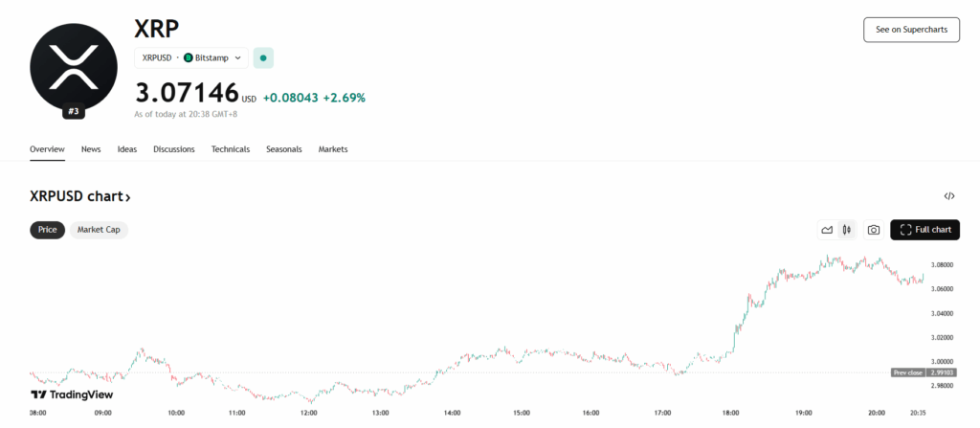
Task: Click the 18:00 time axis label
Action: (x=730, y=413)
